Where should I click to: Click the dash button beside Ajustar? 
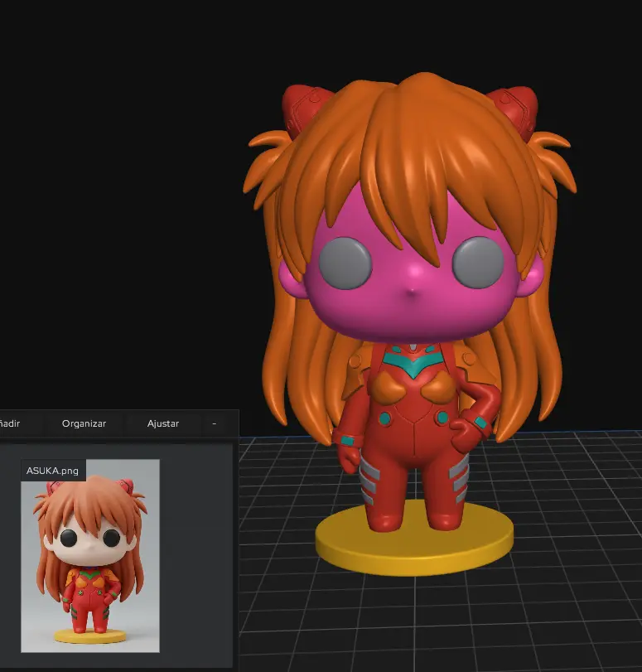[215, 423]
